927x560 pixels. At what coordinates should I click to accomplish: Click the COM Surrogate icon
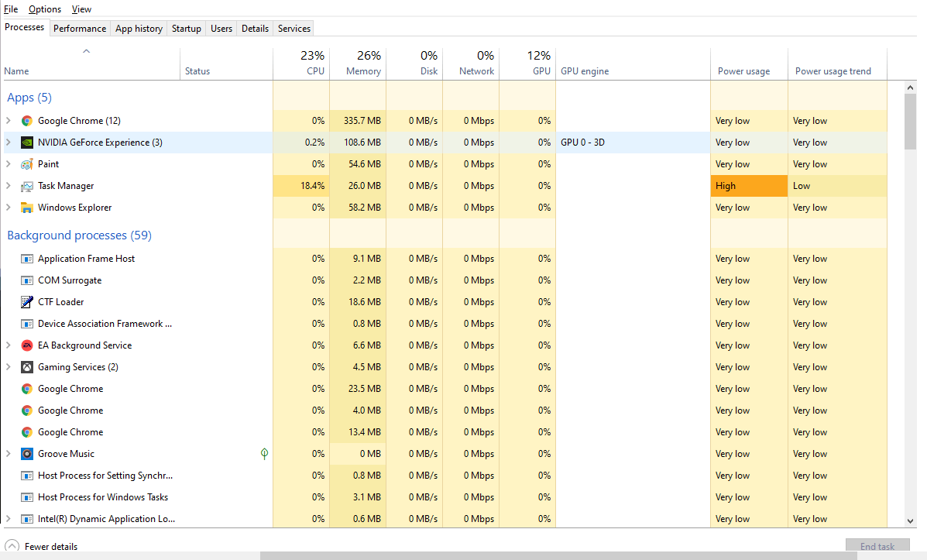(x=26, y=280)
